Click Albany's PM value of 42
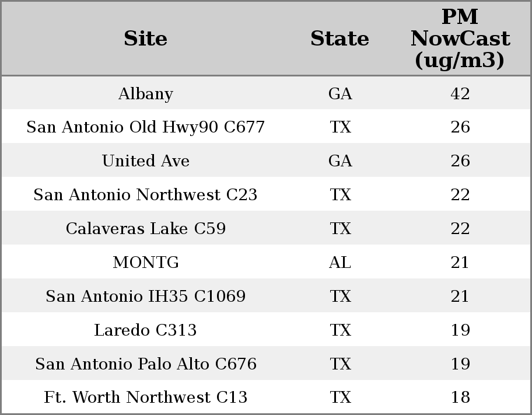 coord(460,94)
